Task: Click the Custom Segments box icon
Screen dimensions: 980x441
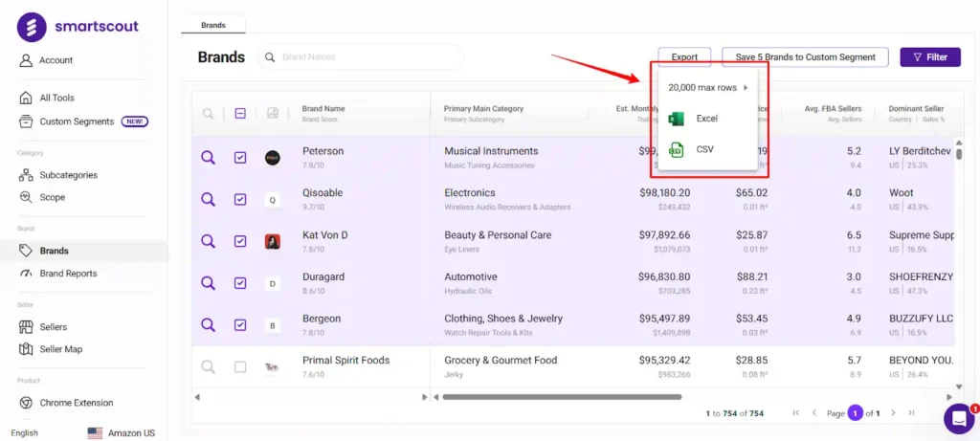Action: coord(26,121)
